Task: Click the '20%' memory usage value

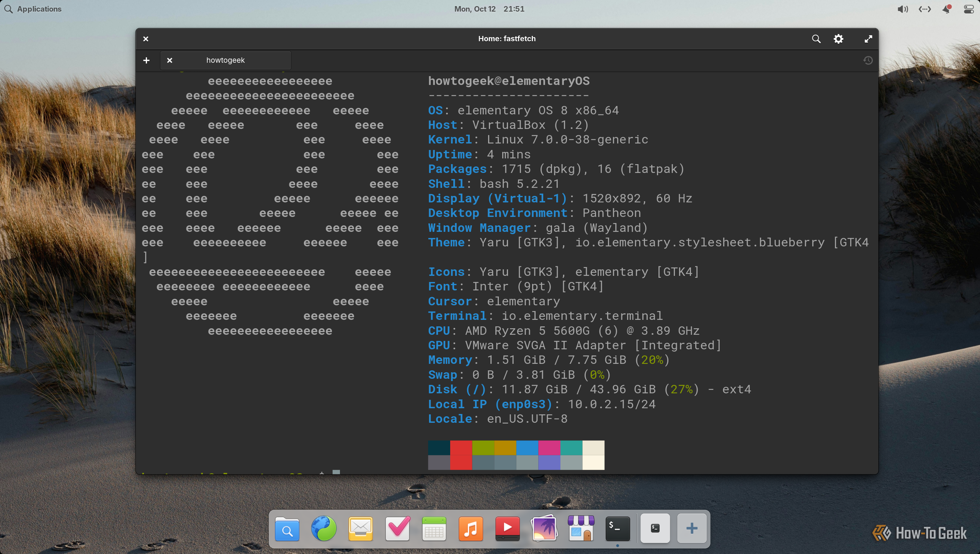Action: [652, 360]
